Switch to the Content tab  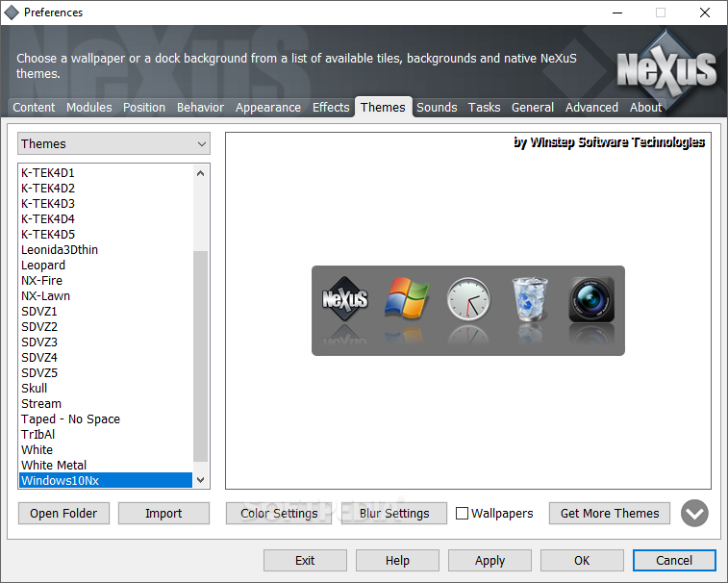coord(34,108)
